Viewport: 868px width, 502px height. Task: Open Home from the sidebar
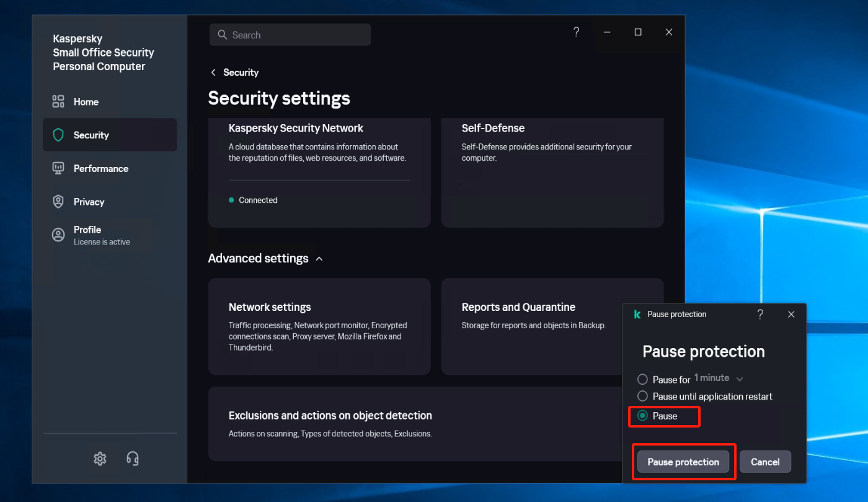(x=110, y=102)
